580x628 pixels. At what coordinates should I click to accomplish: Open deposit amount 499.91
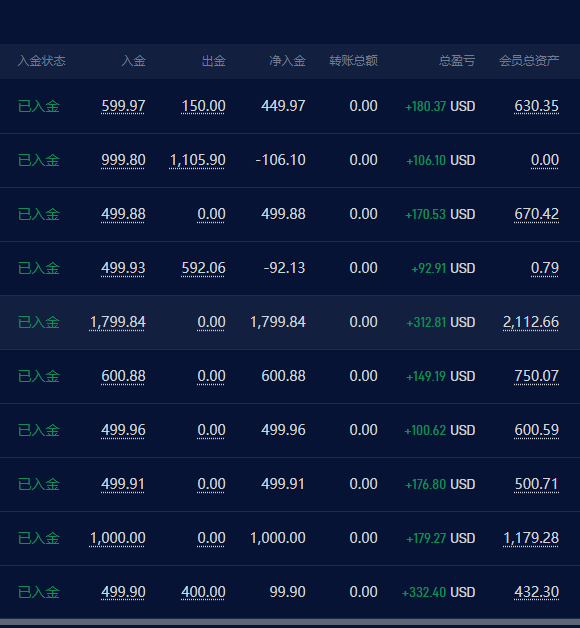(123, 485)
